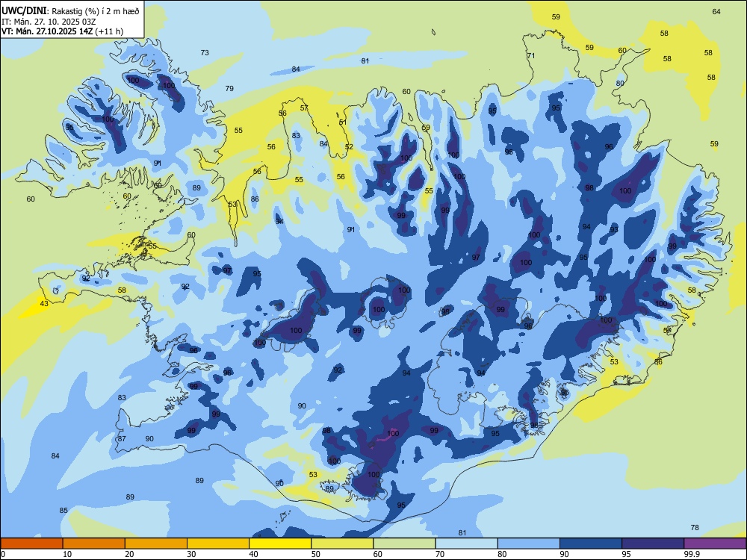Click the pale blue 70–80 legend swatch

[x=466, y=544]
